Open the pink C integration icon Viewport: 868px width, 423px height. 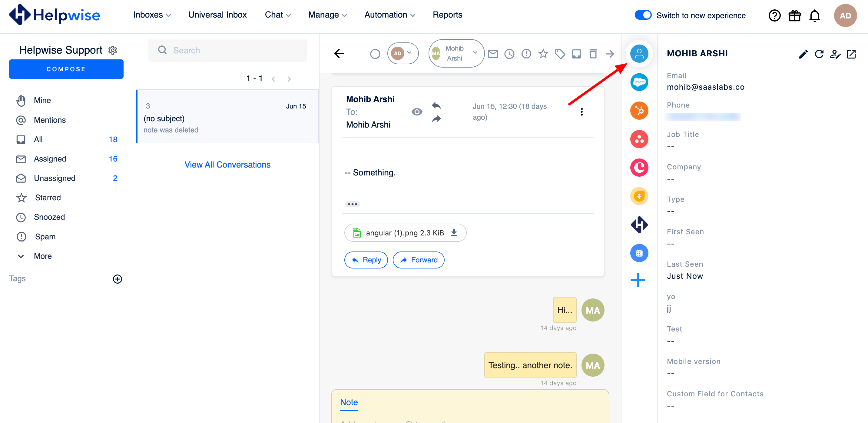click(639, 168)
